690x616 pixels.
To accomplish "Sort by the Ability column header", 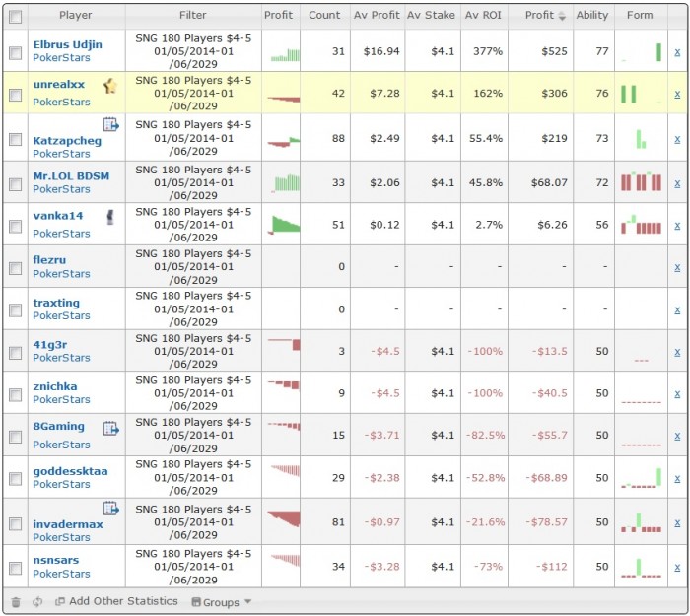I will click(592, 15).
